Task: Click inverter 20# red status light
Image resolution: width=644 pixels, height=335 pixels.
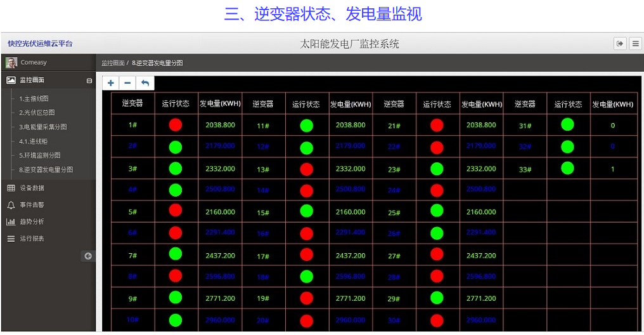Action: click(x=306, y=320)
